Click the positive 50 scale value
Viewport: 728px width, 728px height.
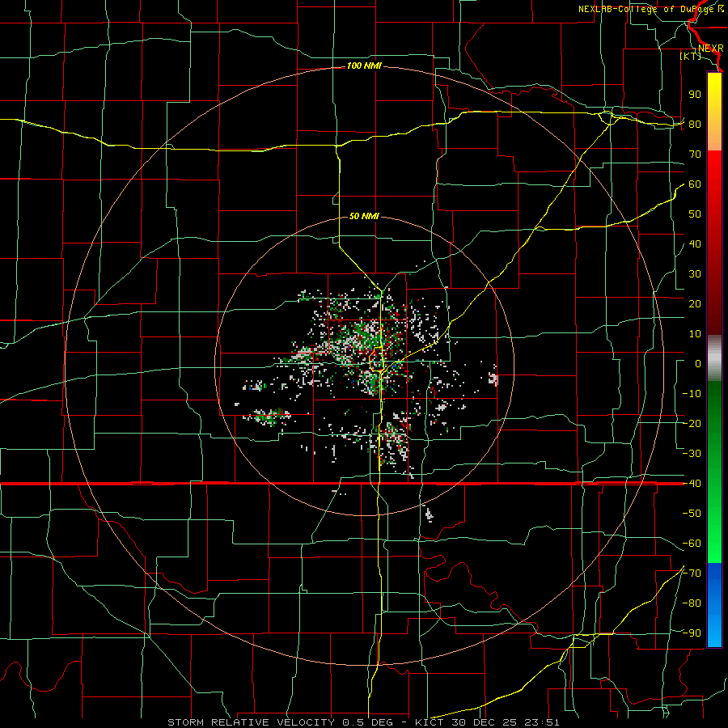coord(695,214)
